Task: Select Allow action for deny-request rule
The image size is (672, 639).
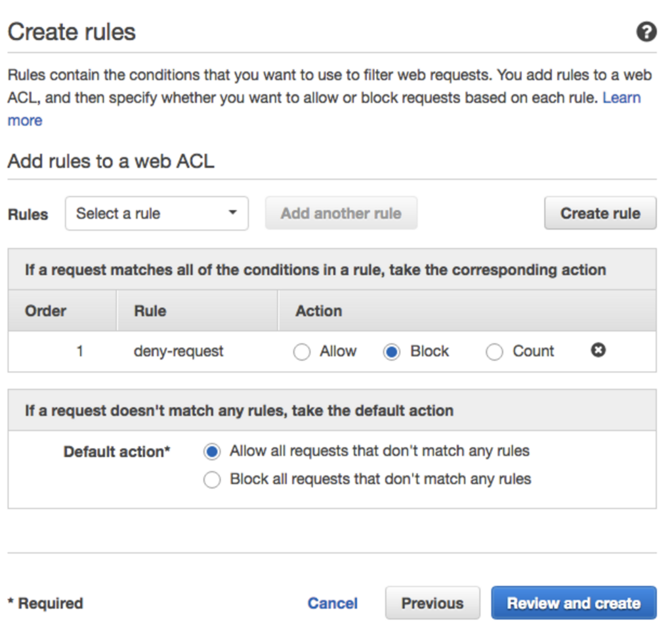Action: coord(302,352)
